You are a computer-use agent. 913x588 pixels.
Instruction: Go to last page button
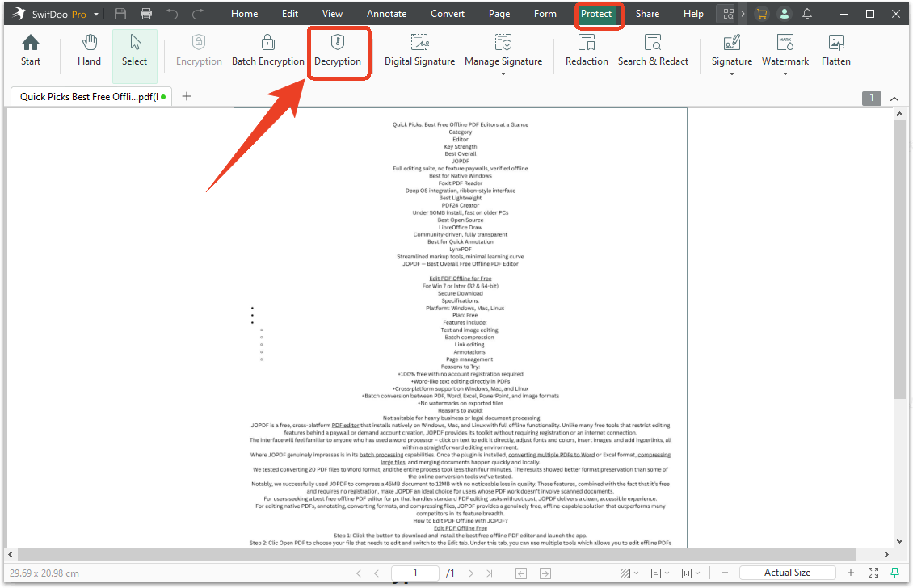(489, 573)
